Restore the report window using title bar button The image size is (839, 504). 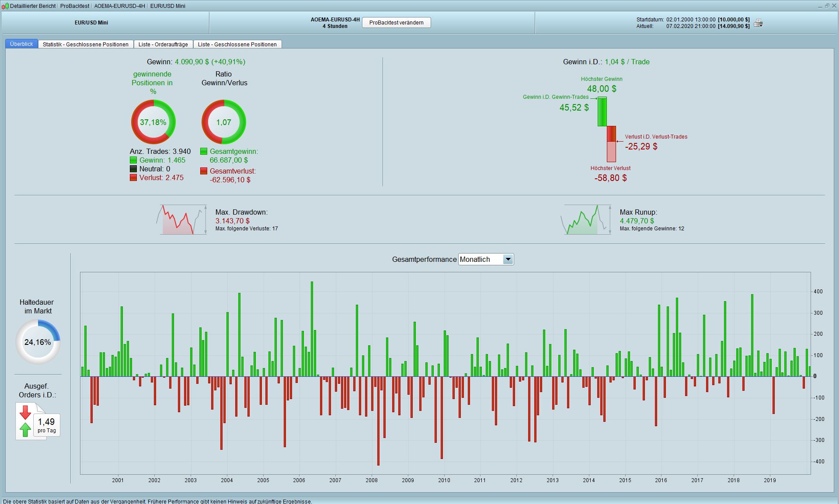827,6
